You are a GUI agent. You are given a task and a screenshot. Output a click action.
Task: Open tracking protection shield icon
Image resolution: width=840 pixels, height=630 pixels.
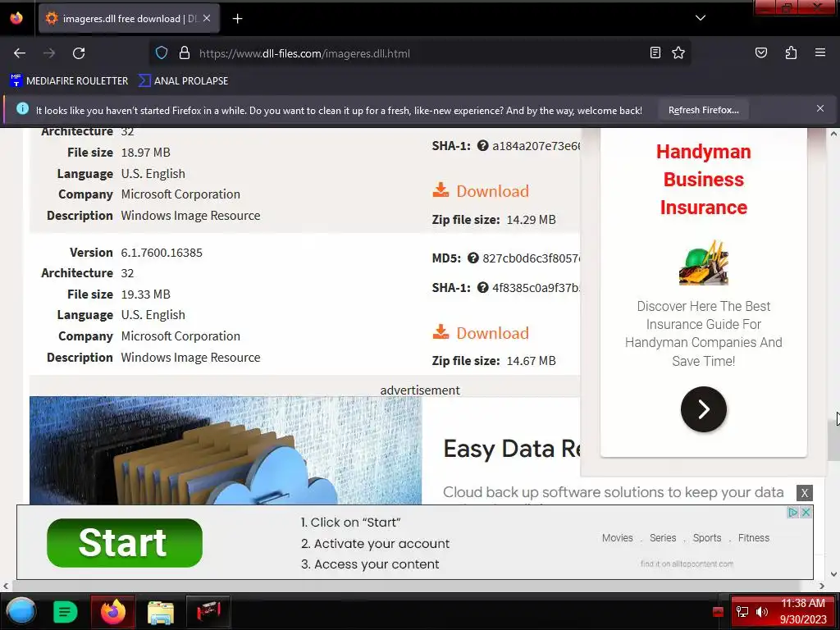(162, 53)
